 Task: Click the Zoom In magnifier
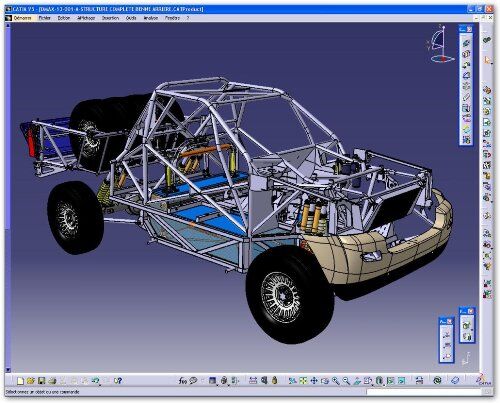336,380
